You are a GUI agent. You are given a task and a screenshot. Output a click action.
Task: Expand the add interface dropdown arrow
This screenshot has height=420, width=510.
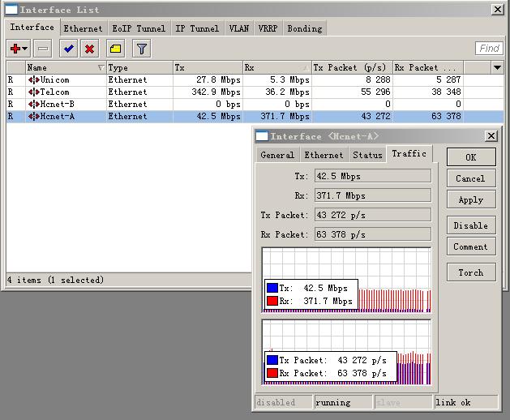(x=25, y=50)
